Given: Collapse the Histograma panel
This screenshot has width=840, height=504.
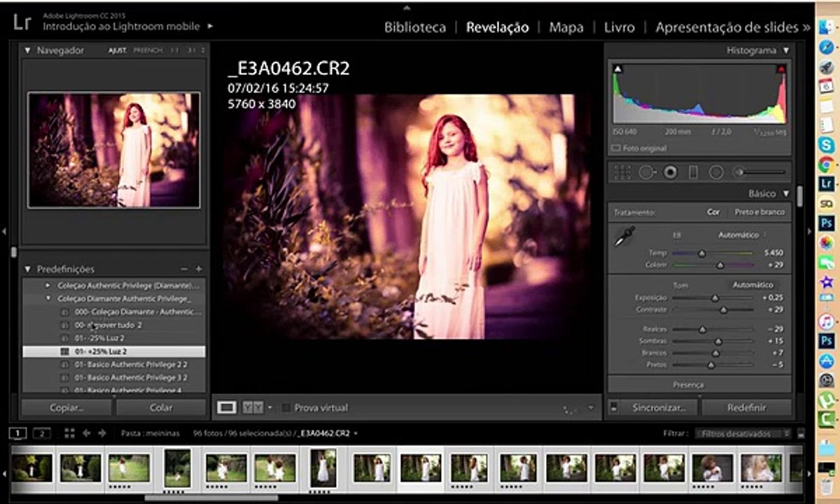Looking at the screenshot, I should coord(786,50).
